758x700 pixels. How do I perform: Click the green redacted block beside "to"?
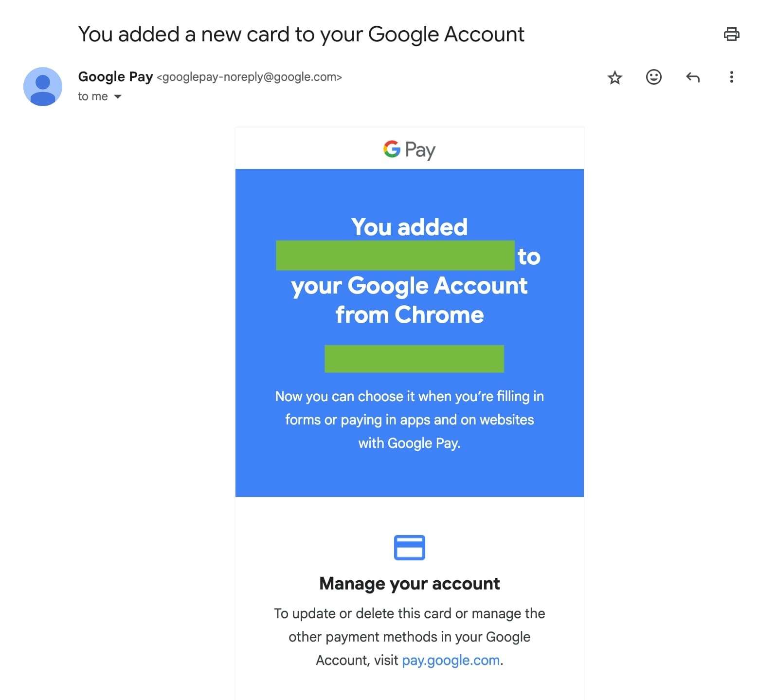(395, 256)
